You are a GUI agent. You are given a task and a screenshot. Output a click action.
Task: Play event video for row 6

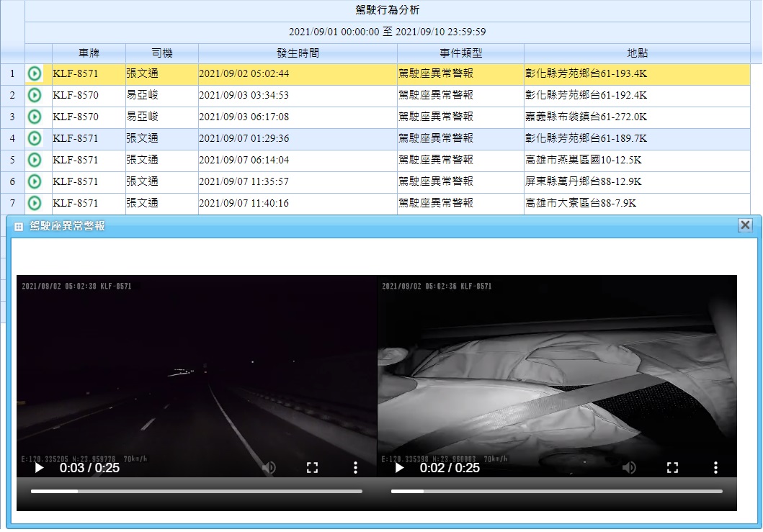pyautogui.click(x=35, y=181)
